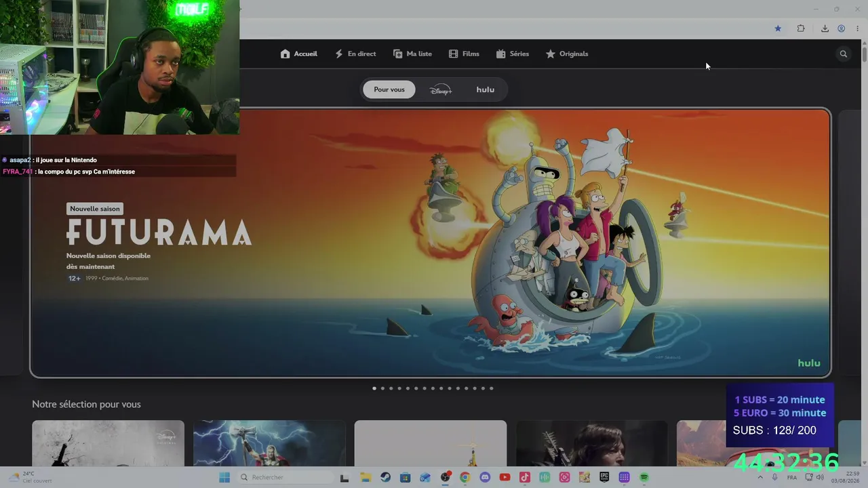Select the Pour vous filter pill
The image size is (868, 488).
click(x=389, y=89)
